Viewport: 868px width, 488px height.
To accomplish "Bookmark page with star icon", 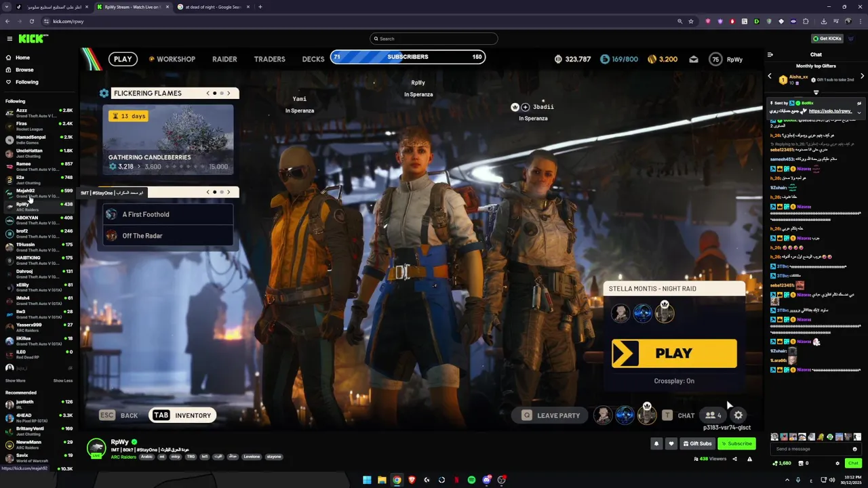I will [691, 21].
